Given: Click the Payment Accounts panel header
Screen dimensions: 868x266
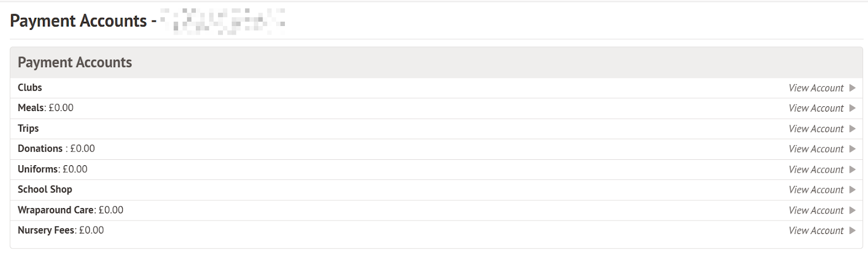Looking at the screenshot, I should tap(75, 62).
